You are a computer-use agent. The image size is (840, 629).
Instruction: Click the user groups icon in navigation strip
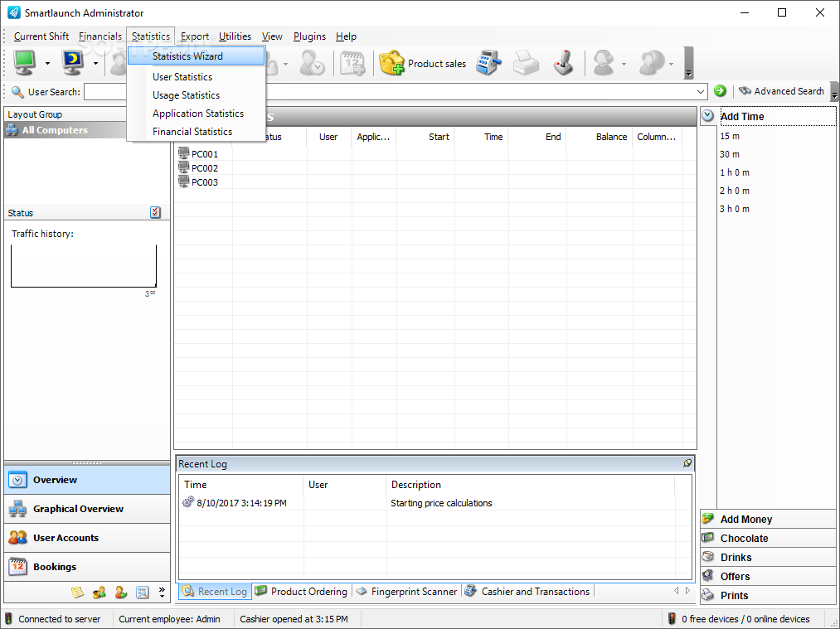coord(100,592)
